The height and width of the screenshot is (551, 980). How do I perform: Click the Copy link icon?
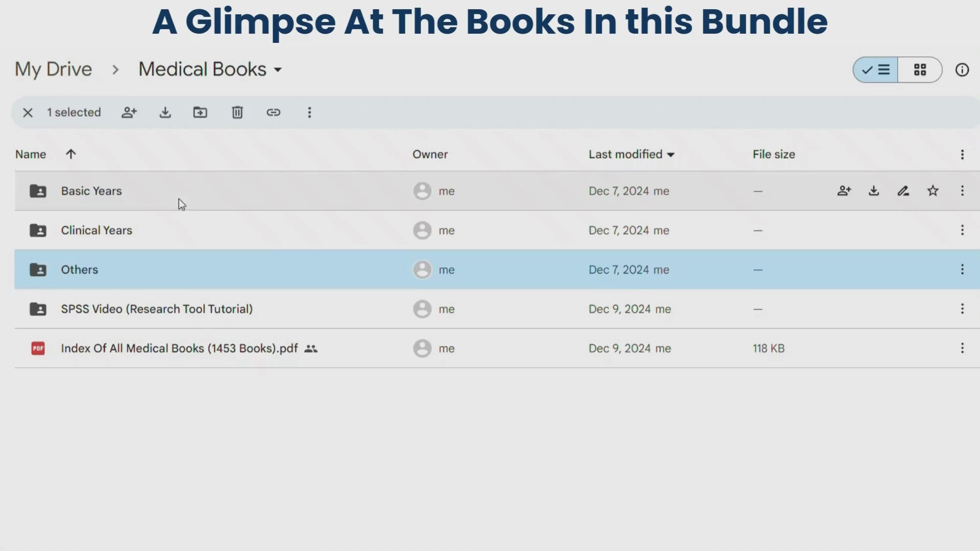tap(274, 112)
